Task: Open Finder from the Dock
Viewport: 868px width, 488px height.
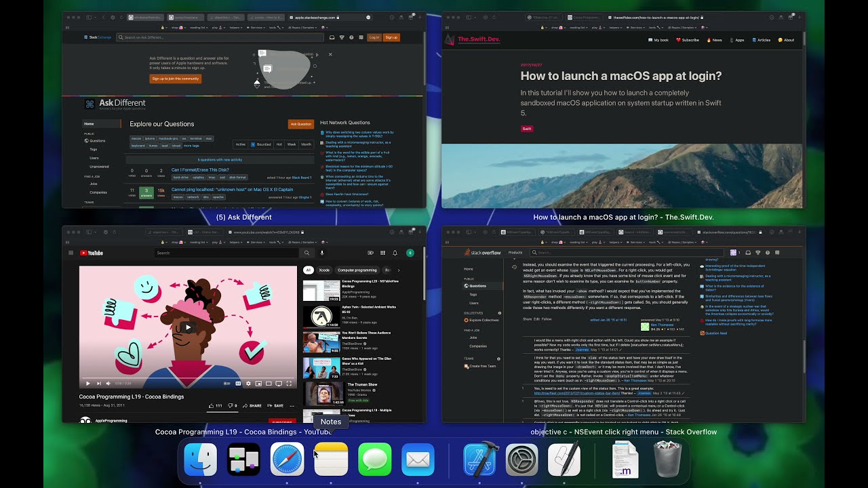Action: click(x=201, y=460)
